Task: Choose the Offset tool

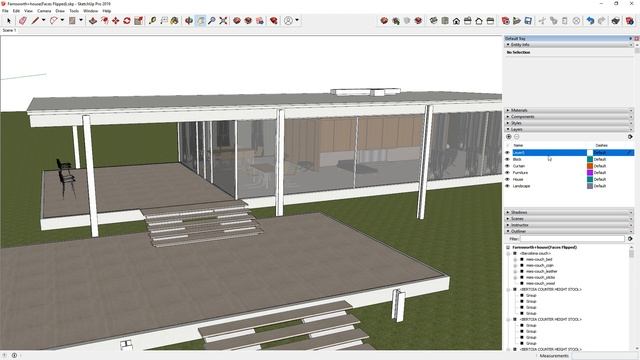Action: 105,20
